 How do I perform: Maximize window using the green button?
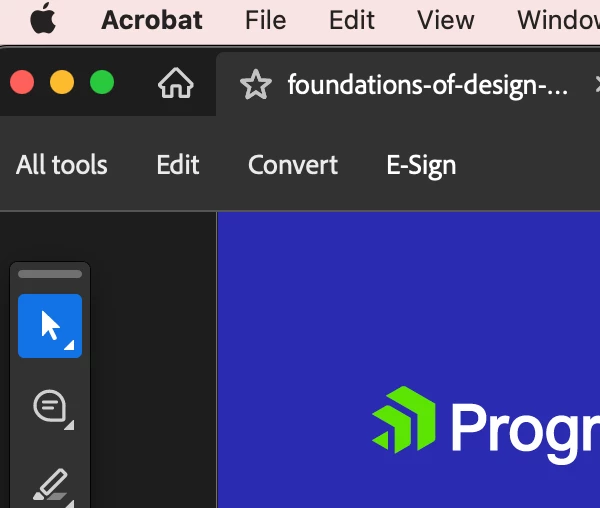tap(102, 82)
